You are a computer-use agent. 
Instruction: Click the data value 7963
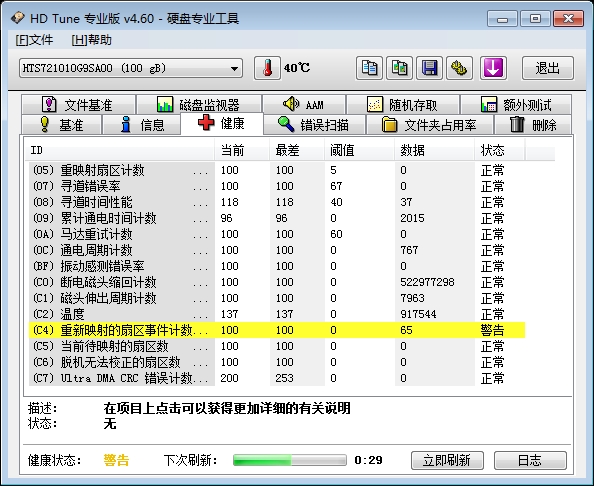tap(412, 298)
